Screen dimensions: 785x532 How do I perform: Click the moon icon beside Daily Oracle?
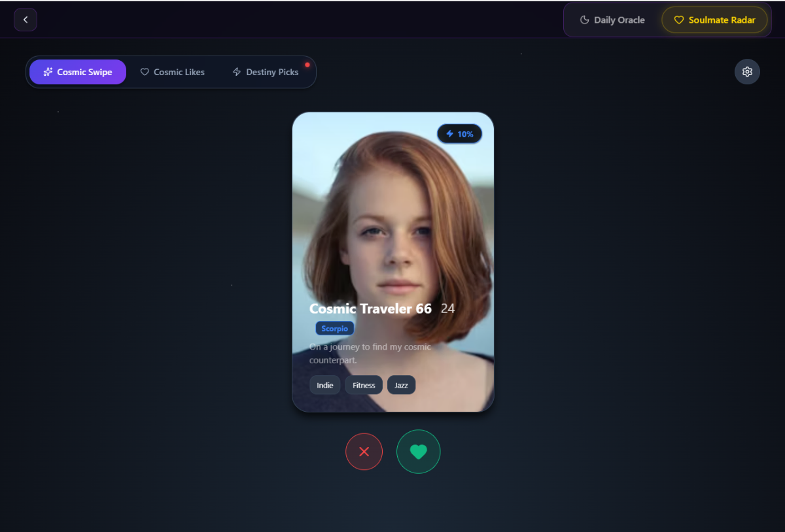584,20
